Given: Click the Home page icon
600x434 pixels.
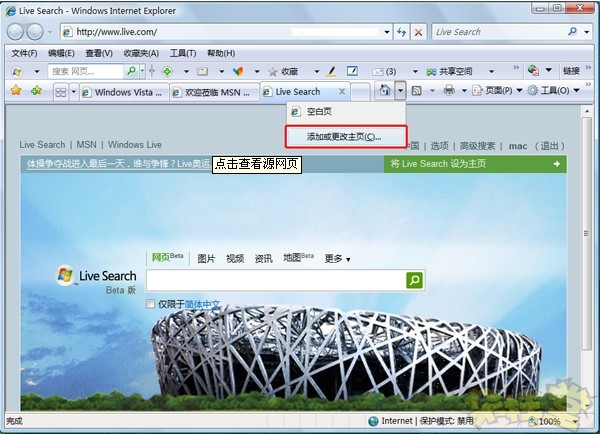Looking at the screenshot, I should [x=385, y=91].
